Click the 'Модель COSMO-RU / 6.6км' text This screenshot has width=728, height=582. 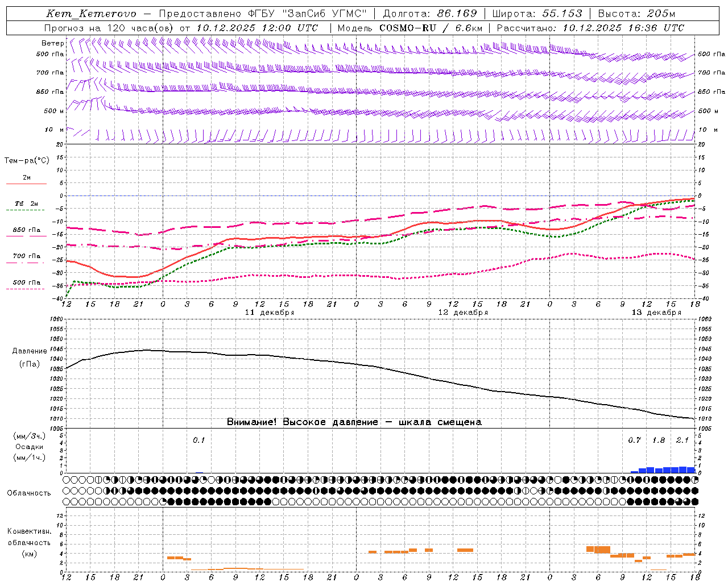[409, 28]
